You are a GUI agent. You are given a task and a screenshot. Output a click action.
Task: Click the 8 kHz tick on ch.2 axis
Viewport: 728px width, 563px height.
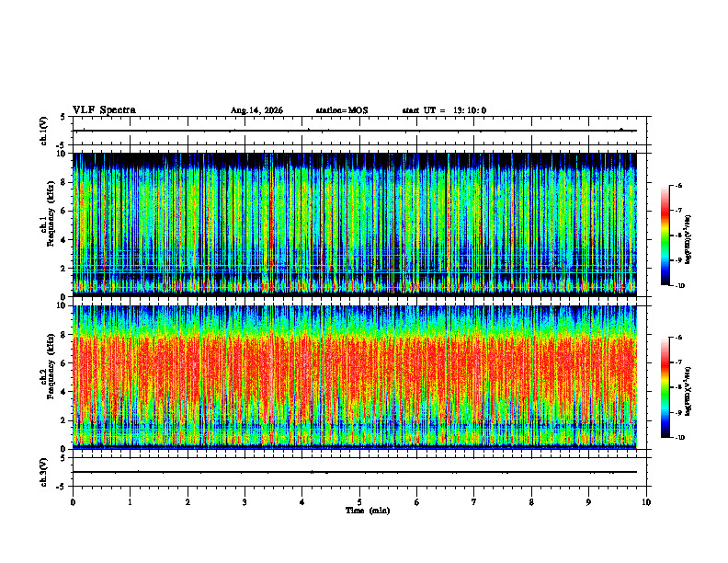click(x=64, y=334)
